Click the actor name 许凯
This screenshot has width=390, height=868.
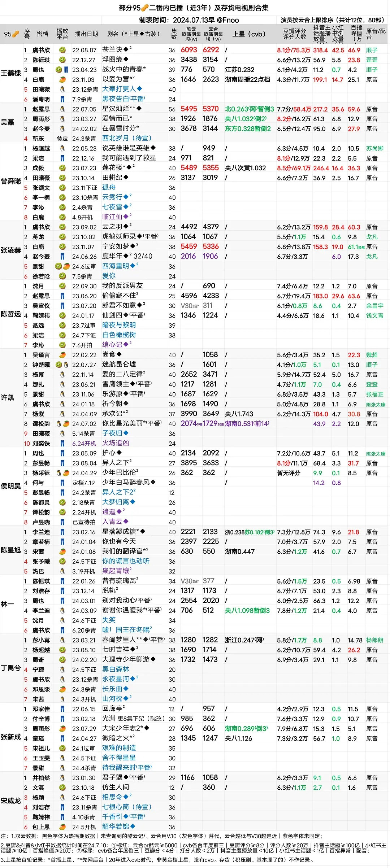(x=8, y=397)
